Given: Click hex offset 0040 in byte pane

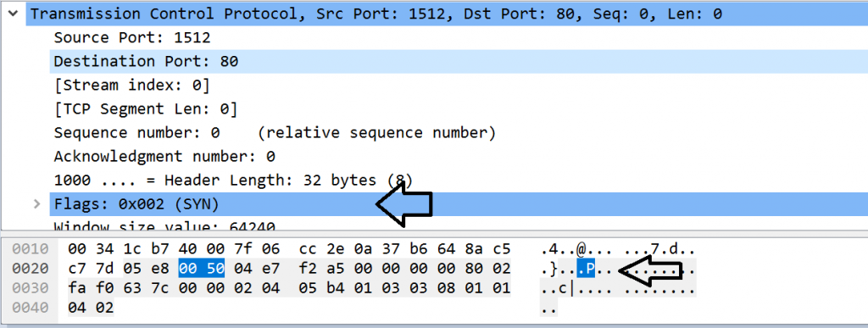Looking at the screenshot, I should [31, 308].
